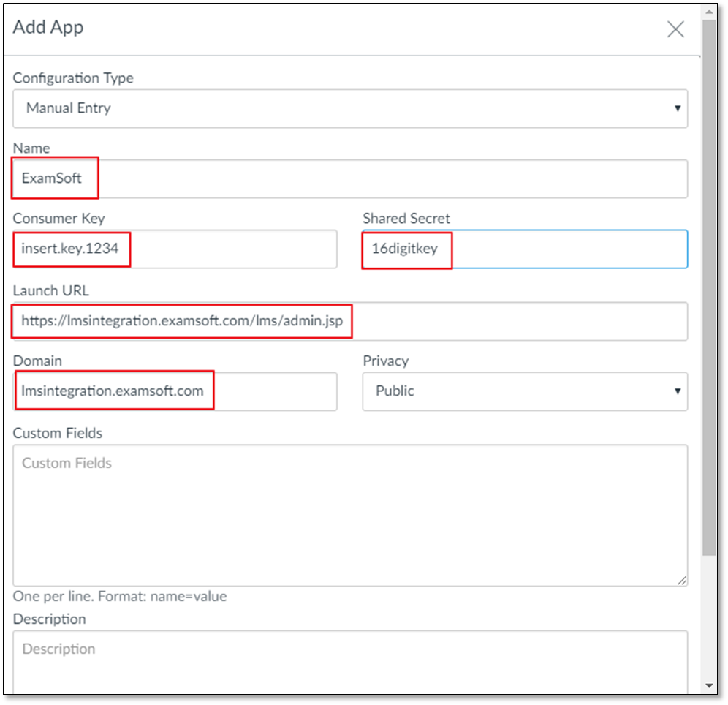
Task: Click the scrollbar down arrow
Action: pyautogui.click(x=709, y=685)
